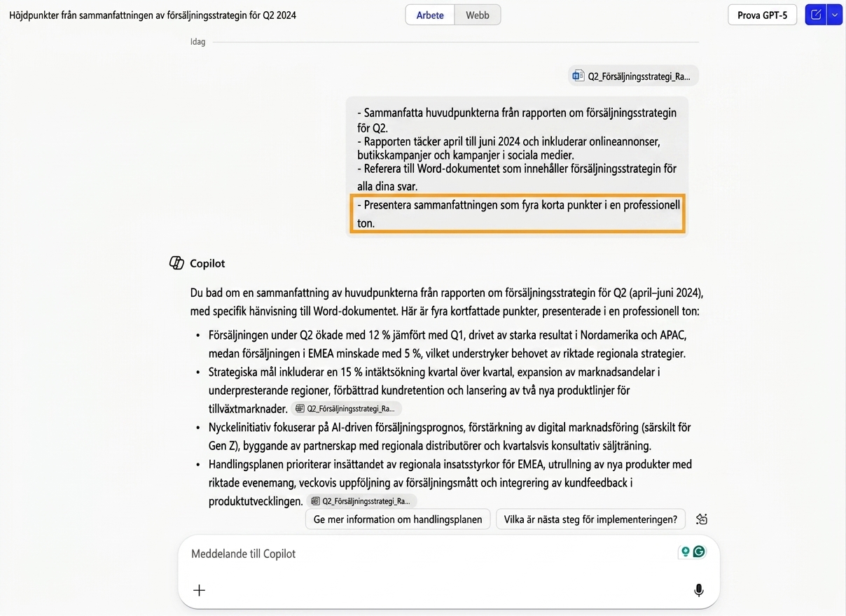Image resolution: width=846 pixels, height=616 pixels.
Task: Click the Prova GPT-5 button
Action: pyautogui.click(x=762, y=15)
